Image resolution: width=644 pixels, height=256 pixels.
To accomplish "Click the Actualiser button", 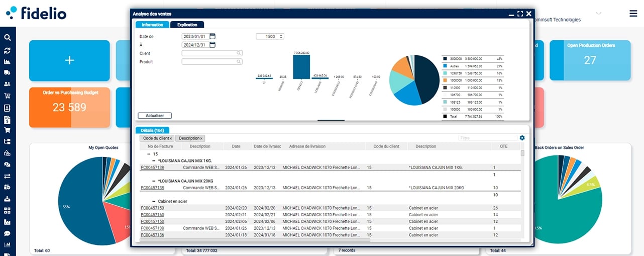I will (155, 116).
